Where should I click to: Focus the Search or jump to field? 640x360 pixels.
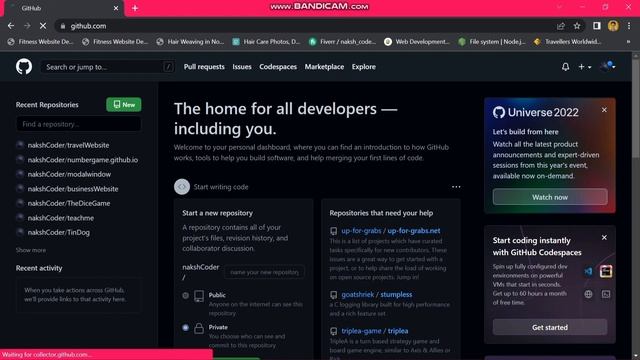pyautogui.click(x=107, y=67)
